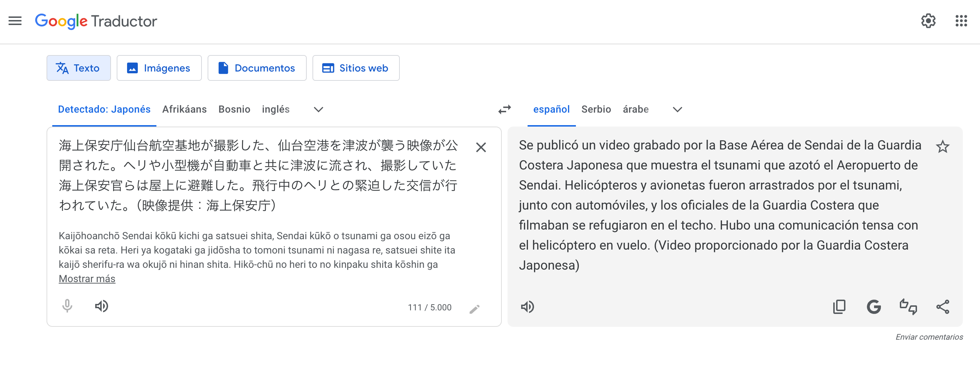Screen dimensions: 980x379
Task: Clear the source text with the X
Action: [x=481, y=147]
